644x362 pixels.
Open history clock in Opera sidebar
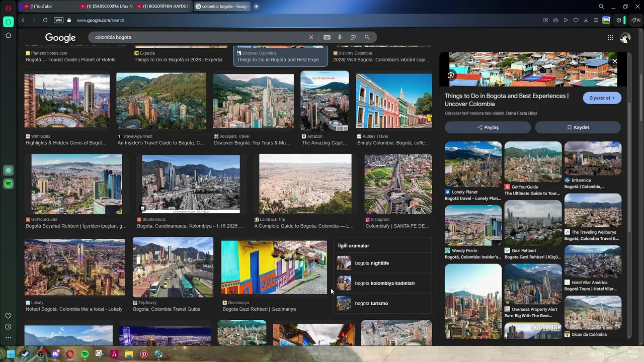click(8, 327)
